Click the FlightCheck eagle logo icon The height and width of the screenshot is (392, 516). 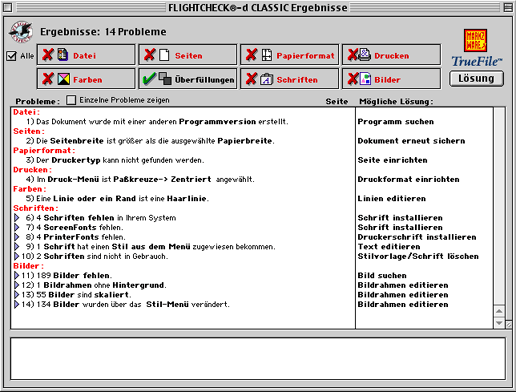[21, 32]
